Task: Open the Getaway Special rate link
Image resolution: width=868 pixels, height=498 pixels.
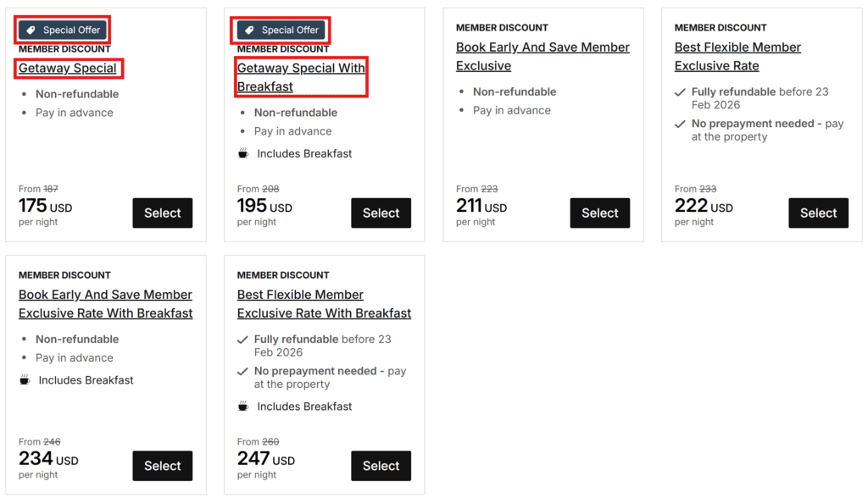Action: click(68, 69)
